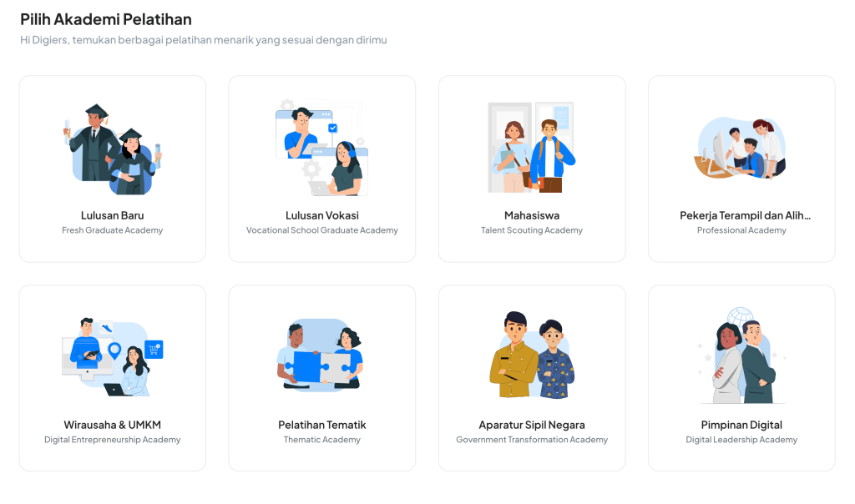This screenshot has width=855, height=504.
Task: Select the Wirausaha & UMKM card title
Action: 113,425
